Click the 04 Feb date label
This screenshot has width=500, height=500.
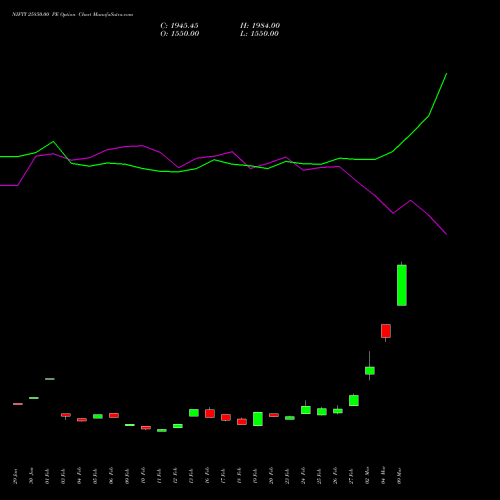click(x=79, y=476)
